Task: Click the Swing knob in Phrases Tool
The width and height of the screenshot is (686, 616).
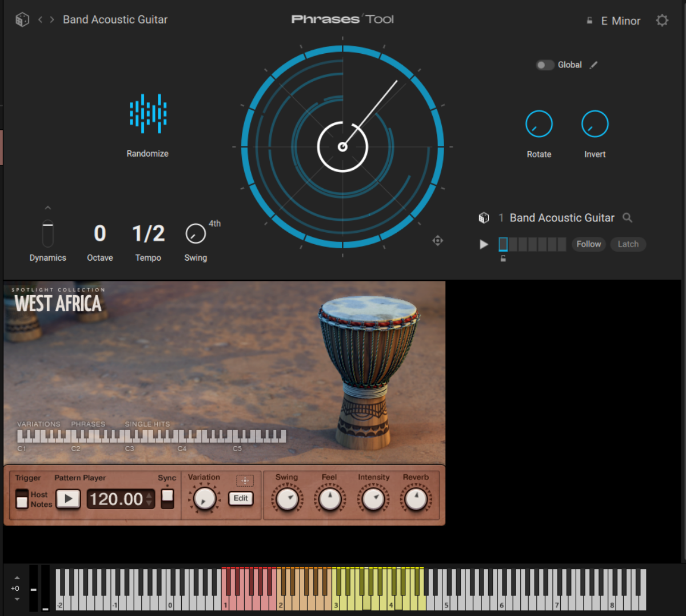Action: pyautogui.click(x=196, y=233)
